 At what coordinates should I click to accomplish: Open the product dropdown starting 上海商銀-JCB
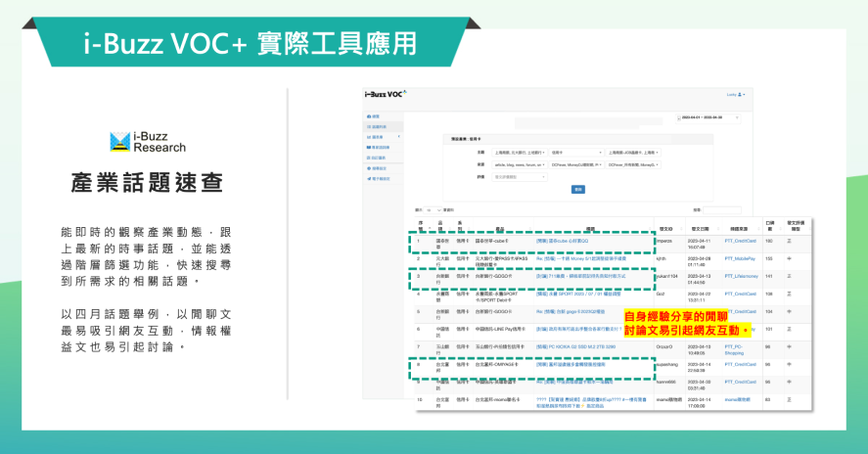click(x=633, y=153)
